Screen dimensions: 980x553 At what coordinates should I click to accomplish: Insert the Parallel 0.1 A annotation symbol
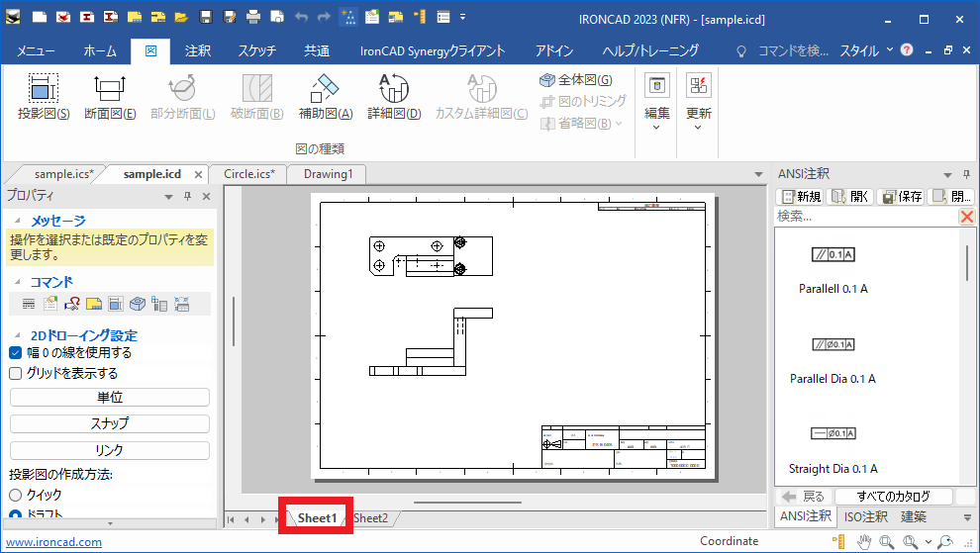pyautogui.click(x=833, y=255)
